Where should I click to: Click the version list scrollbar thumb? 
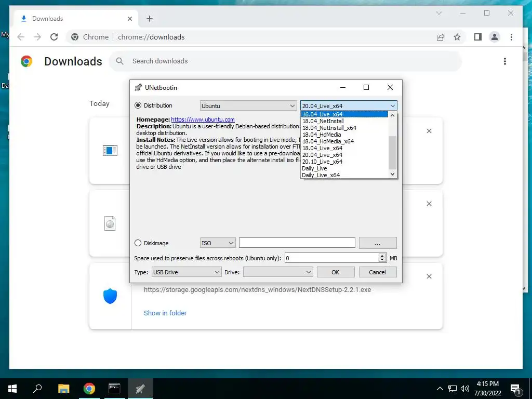[393, 152]
